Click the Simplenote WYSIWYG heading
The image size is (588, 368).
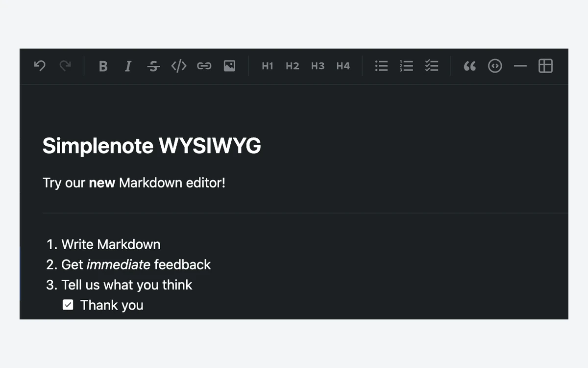click(152, 146)
